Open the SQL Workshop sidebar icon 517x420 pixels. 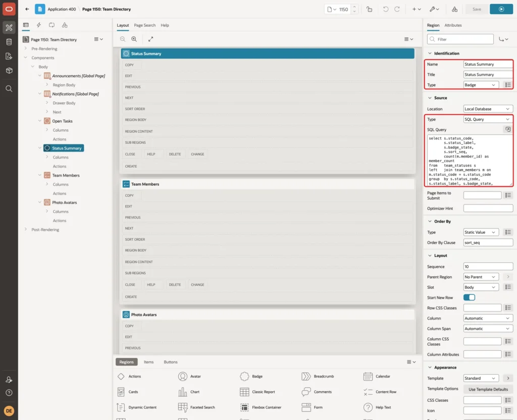click(9, 42)
